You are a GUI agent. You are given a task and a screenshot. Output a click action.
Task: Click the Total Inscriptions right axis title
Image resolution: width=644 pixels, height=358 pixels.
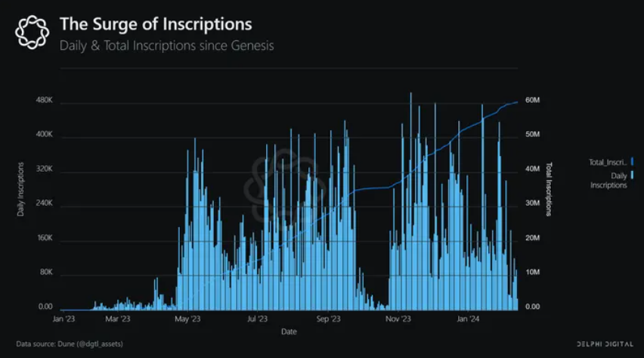(549, 189)
